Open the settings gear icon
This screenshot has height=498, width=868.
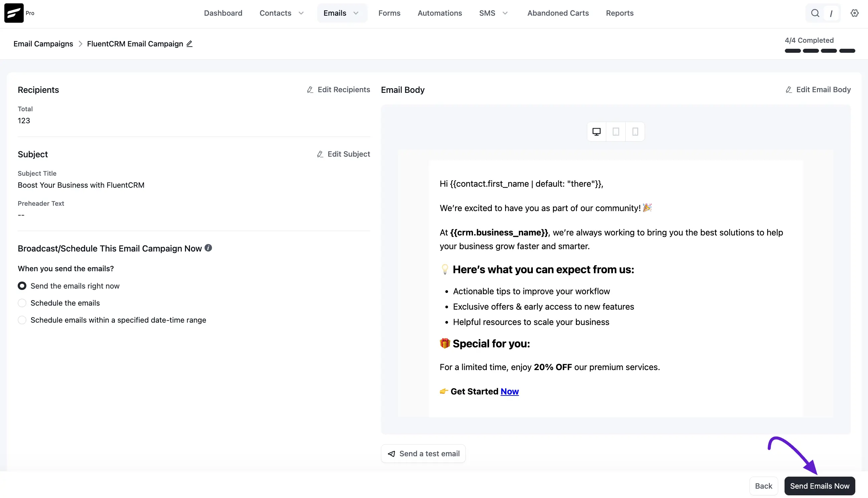pyautogui.click(x=854, y=13)
